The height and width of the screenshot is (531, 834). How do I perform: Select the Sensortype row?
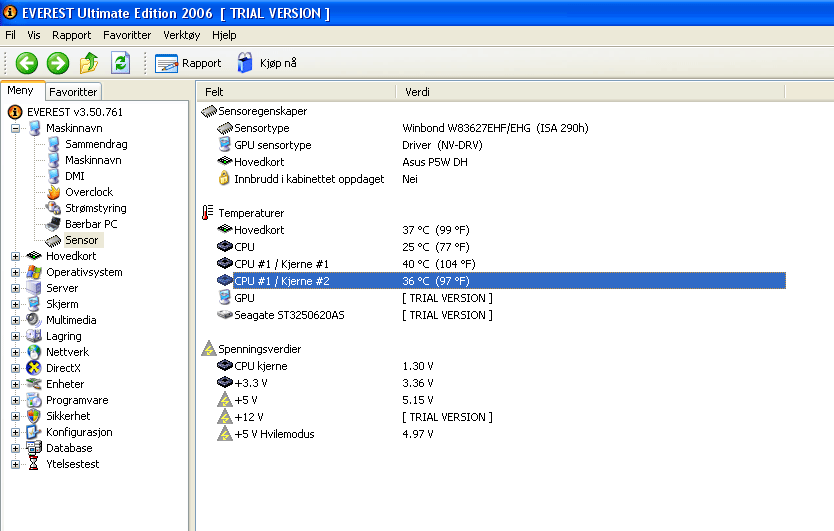point(500,128)
